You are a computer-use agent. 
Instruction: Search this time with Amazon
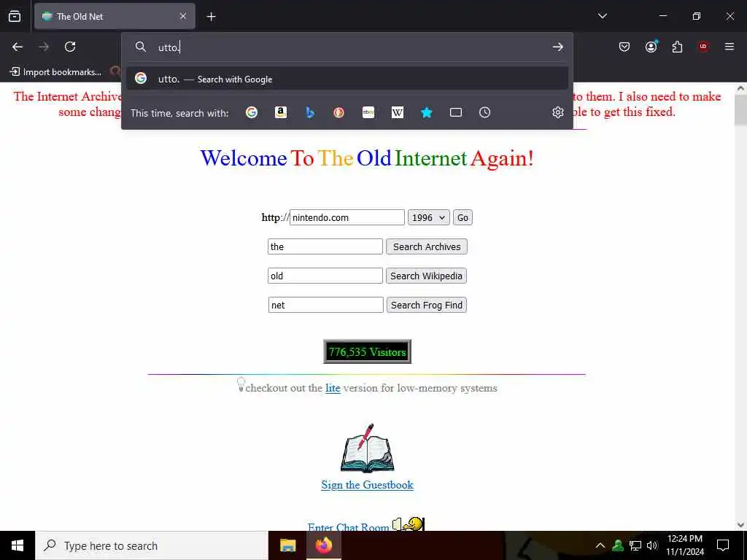pos(281,112)
